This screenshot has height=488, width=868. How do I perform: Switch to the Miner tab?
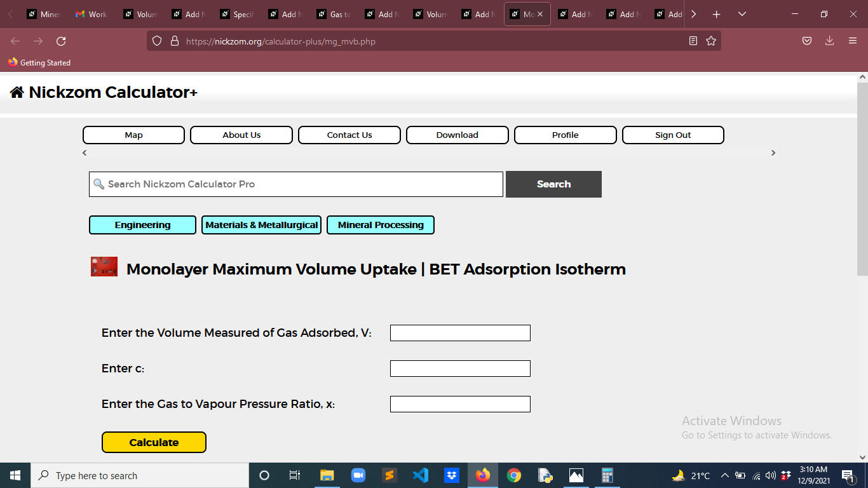coord(43,14)
